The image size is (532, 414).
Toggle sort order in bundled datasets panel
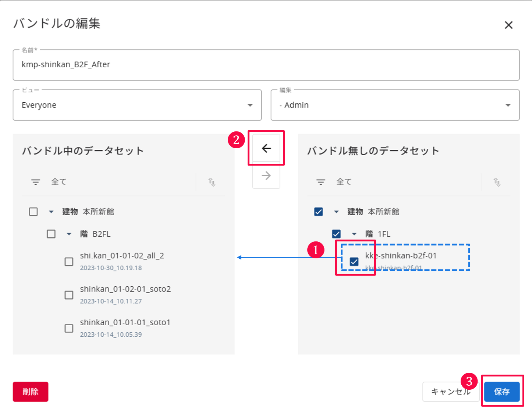pos(212,182)
